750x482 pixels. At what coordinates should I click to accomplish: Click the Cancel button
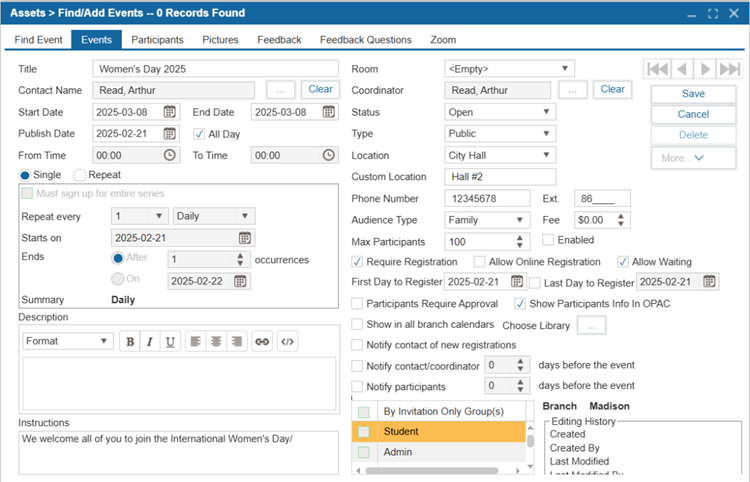(693, 114)
